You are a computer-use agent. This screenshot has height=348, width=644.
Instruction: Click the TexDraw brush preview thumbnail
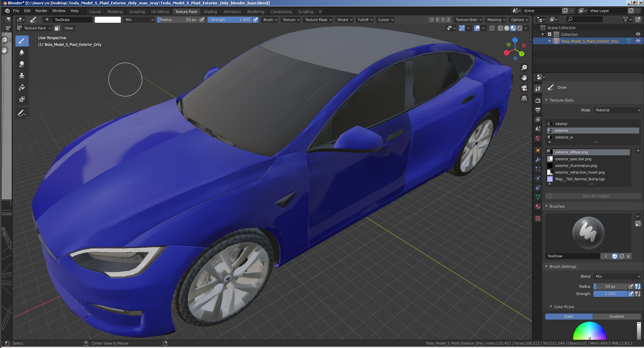pyautogui.click(x=588, y=233)
